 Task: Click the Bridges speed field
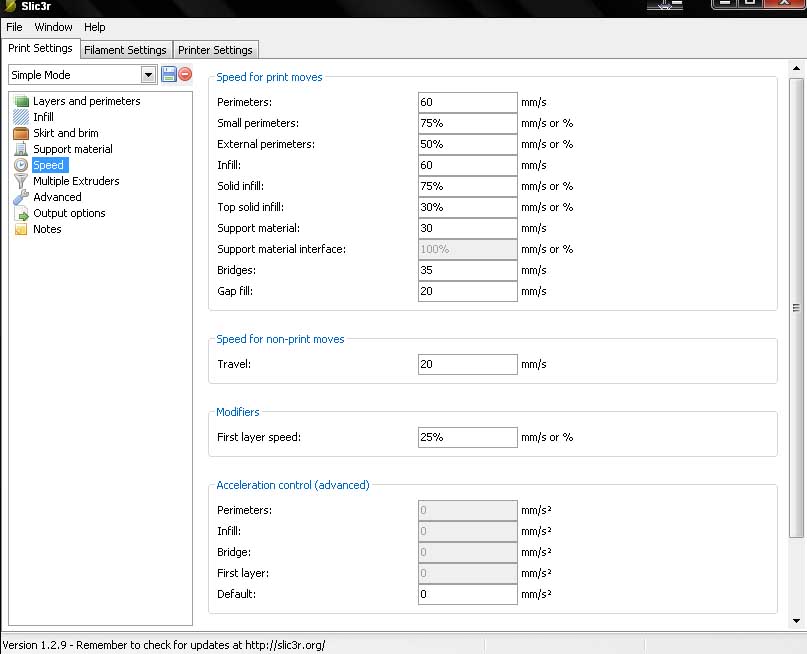pos(467,270)
